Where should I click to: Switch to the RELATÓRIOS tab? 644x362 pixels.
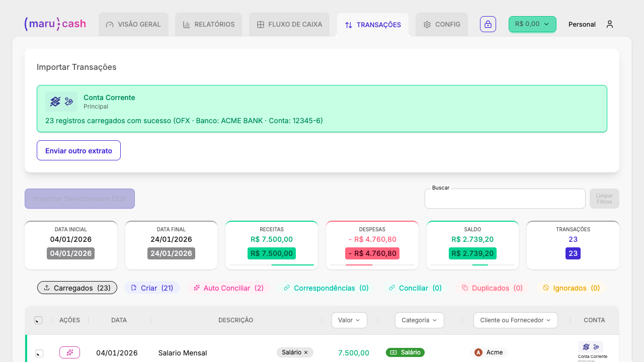(x=208, y=24)
